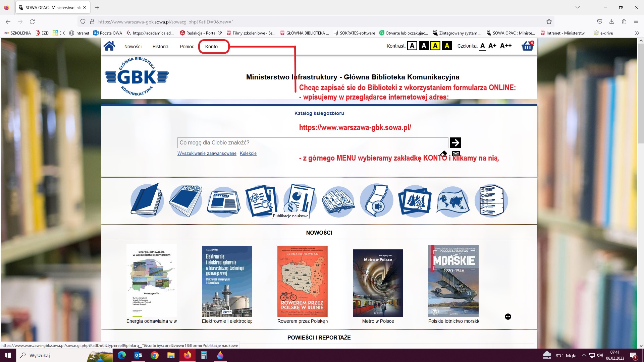The height and width of the screenshot is (362, 644).
Task: Select the Czasopismo magazines category icon
Action: [185, 200]
